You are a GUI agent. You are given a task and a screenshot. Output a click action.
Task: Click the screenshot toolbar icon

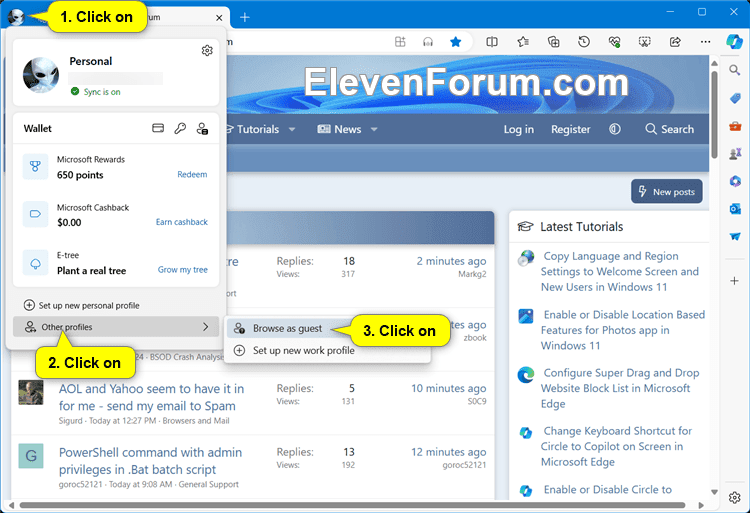point(645,42)
